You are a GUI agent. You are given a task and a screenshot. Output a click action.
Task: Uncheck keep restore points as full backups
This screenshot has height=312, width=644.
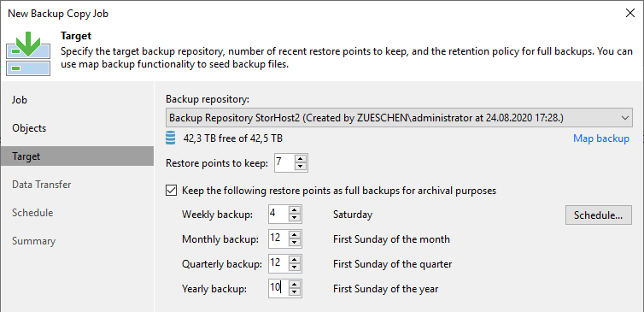point(171,191)
